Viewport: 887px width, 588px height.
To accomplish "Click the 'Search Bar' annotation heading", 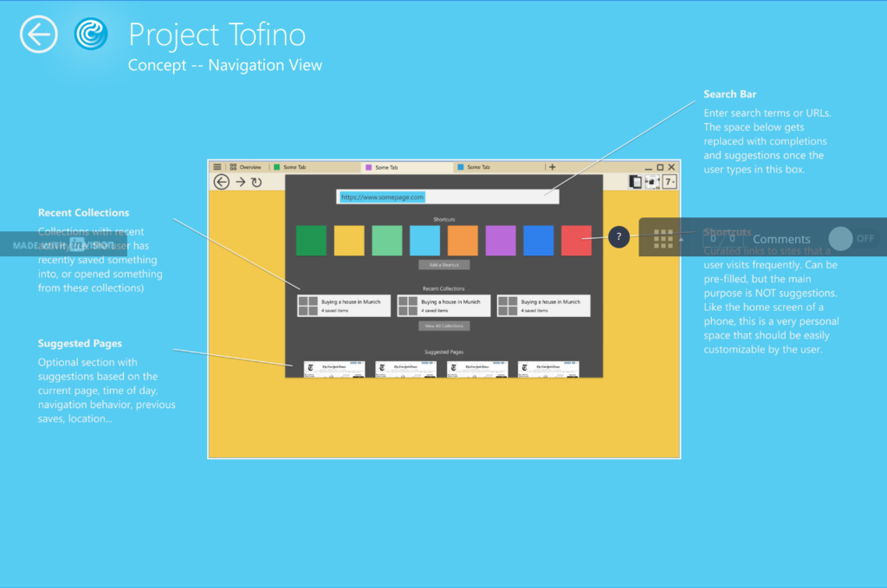I will click(729, 94).
